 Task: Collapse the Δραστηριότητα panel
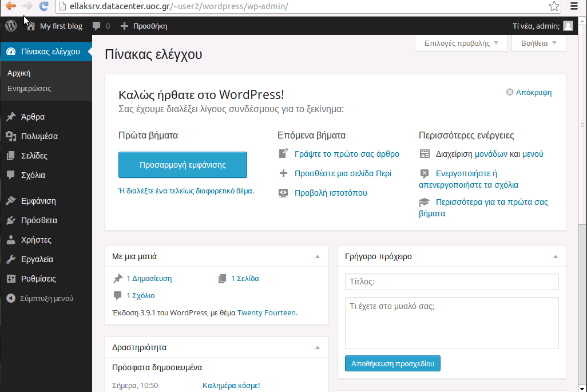coord(318,348)
